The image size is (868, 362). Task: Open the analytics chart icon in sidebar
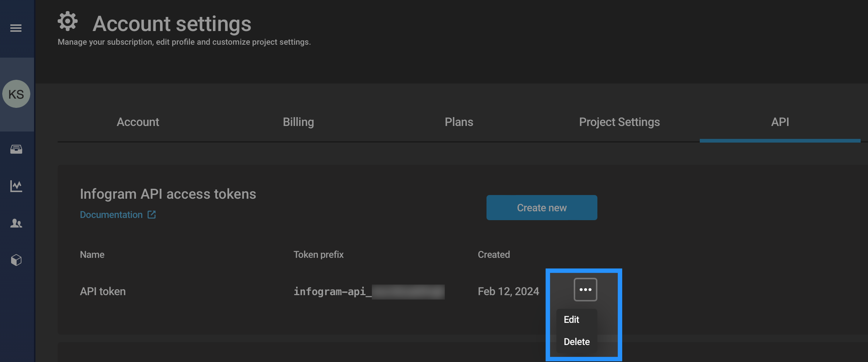16,186
